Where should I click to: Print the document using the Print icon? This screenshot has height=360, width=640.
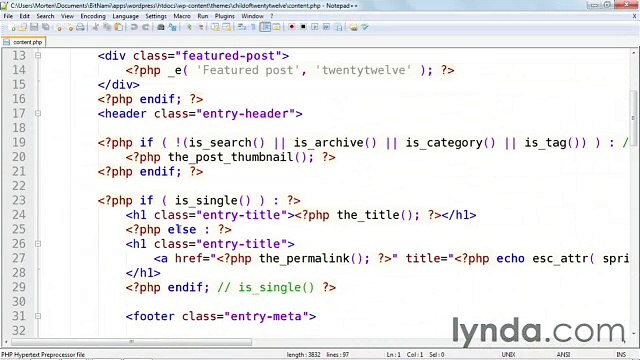click(80, 27)
